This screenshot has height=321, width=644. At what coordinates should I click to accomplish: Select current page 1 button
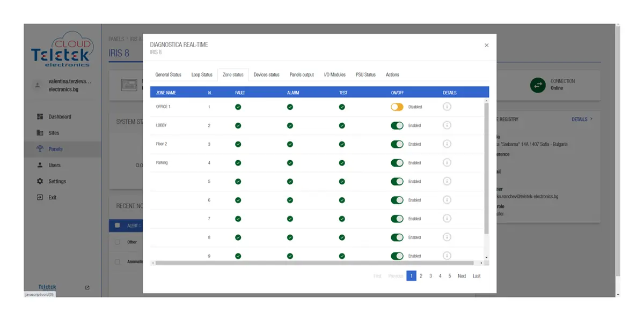[411, 276]
